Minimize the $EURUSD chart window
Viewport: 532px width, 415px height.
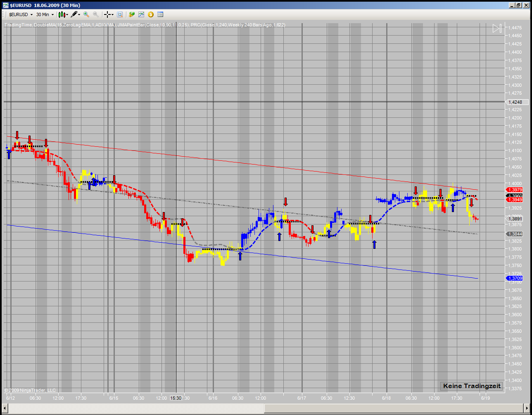(511, 5)
